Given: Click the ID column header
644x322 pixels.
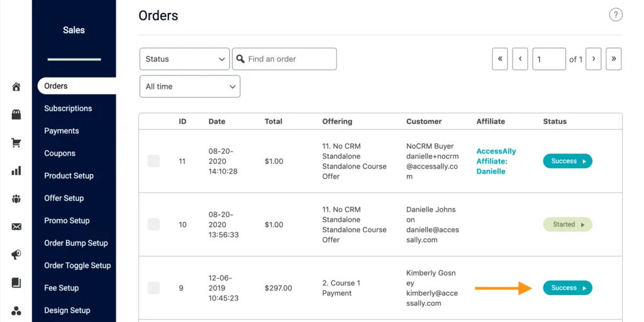Looking at the screenshot, I should 182,121.
